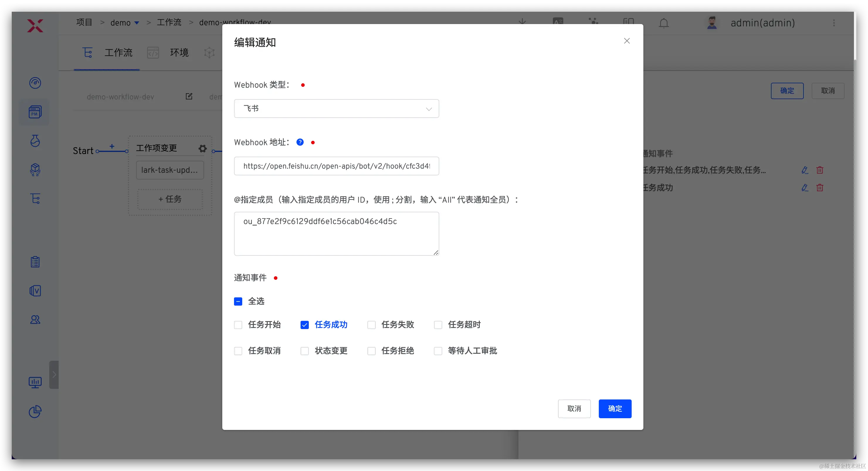Open the notification bell icon
The image size is (868, 471).
tap(664, 23)
